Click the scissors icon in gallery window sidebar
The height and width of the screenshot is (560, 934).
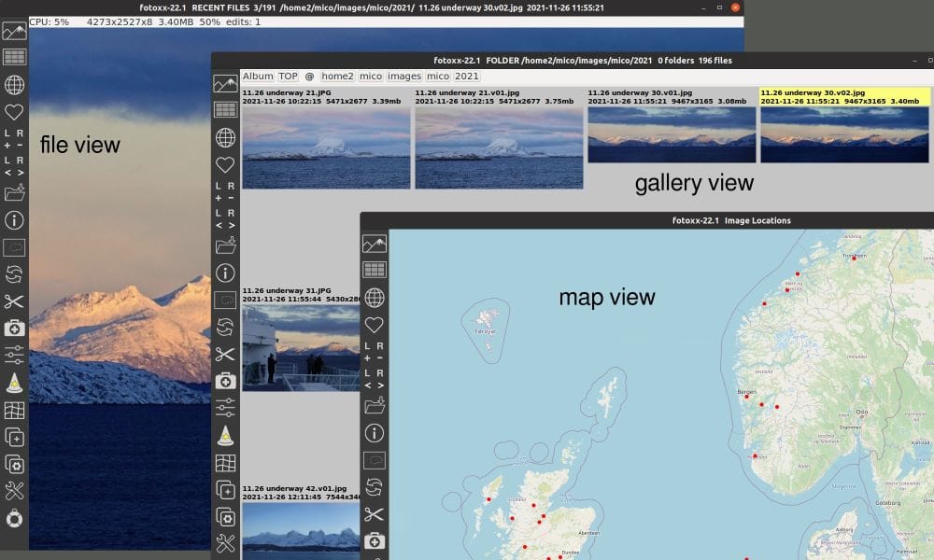click(225, 355)
